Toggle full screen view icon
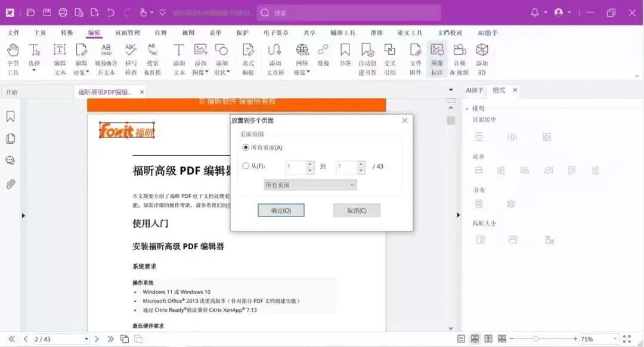Viewport: 644px width, 347px height. (627, 339)
